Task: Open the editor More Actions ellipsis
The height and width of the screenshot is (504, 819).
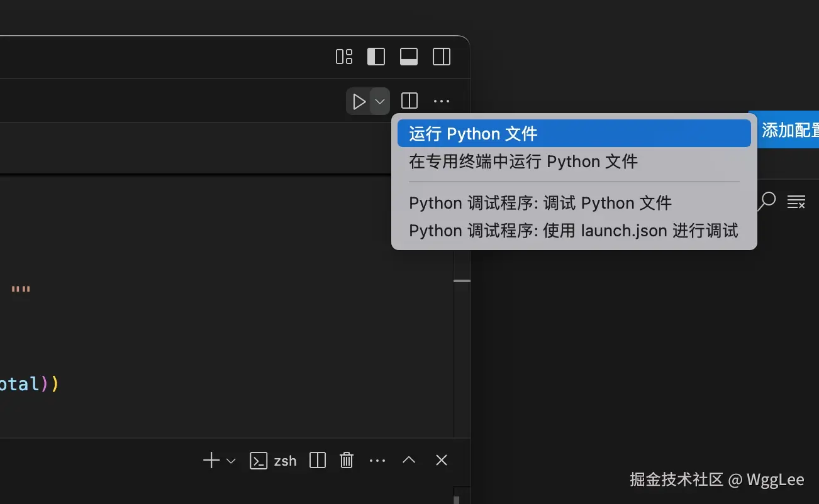Action: (442, 101)
